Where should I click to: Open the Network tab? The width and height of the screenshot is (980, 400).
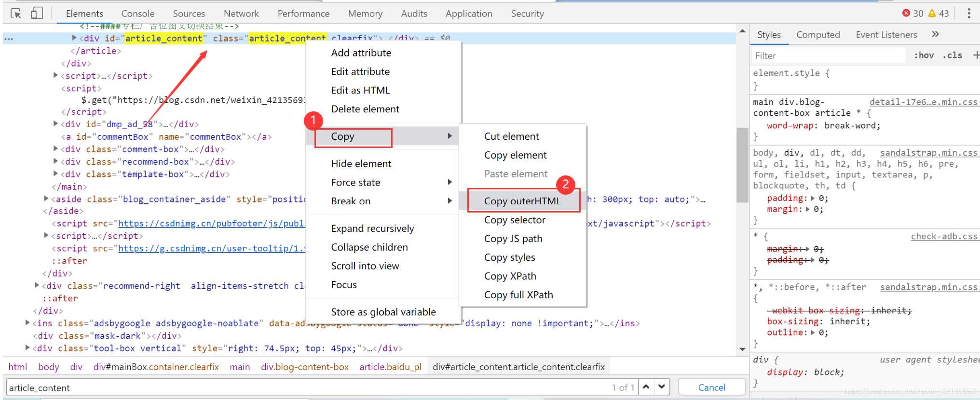pos(241,13)
